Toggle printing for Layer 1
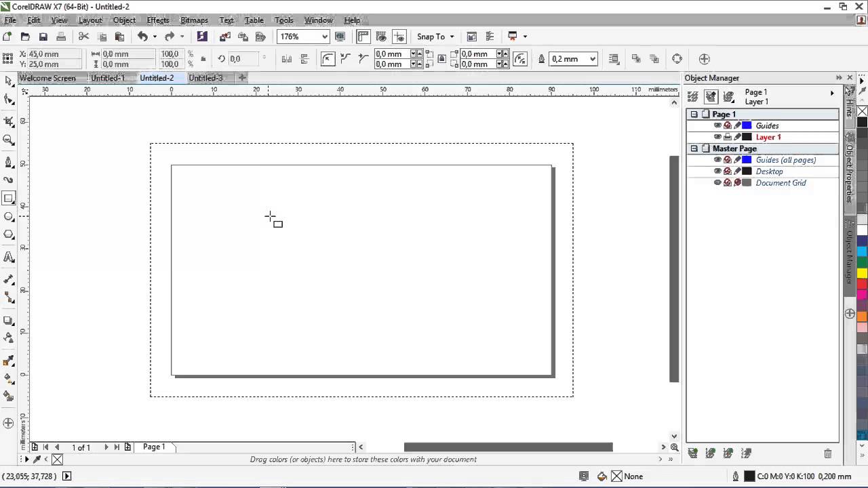Viewport: 868px width, 488px height. tap(728, 137)
